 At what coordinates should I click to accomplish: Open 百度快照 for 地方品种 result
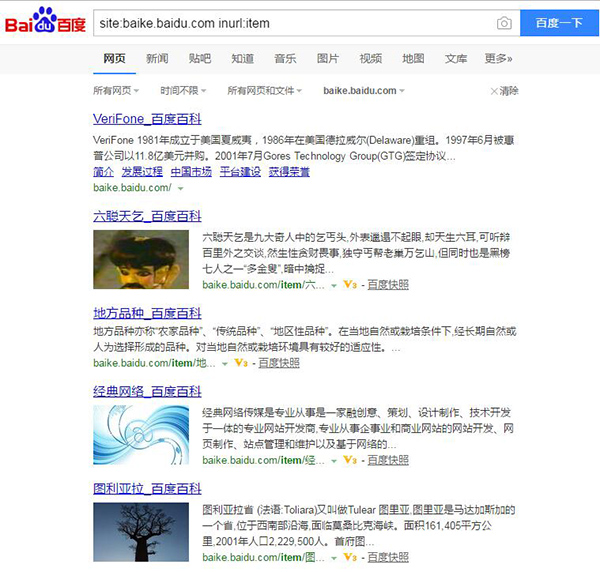pyautogui.click(x=279, y=363)
